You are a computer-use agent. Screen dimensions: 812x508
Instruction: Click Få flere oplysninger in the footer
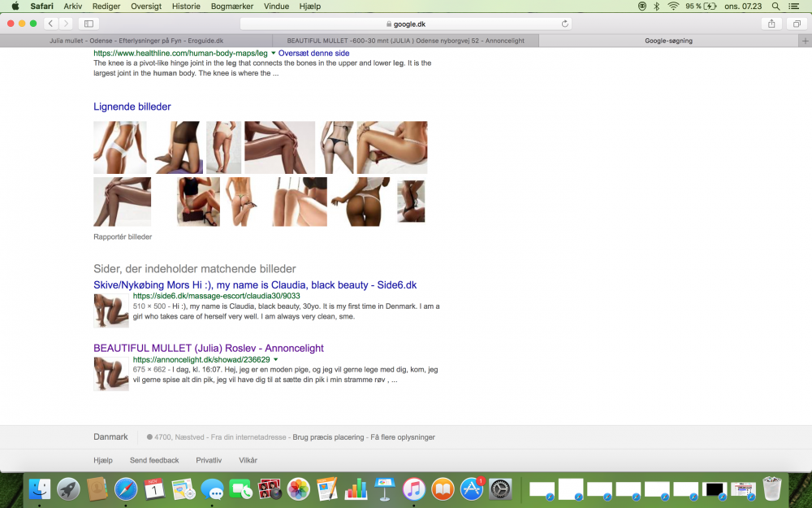pos(403,437)
